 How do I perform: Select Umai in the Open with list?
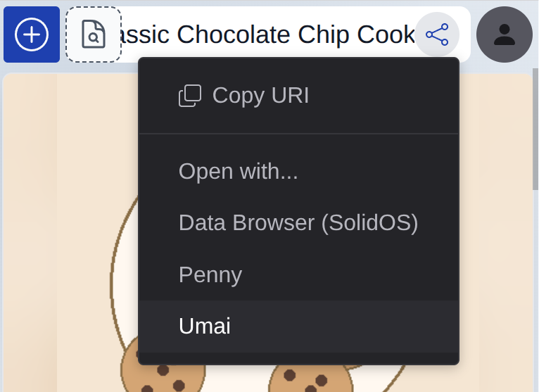point(205,326)
